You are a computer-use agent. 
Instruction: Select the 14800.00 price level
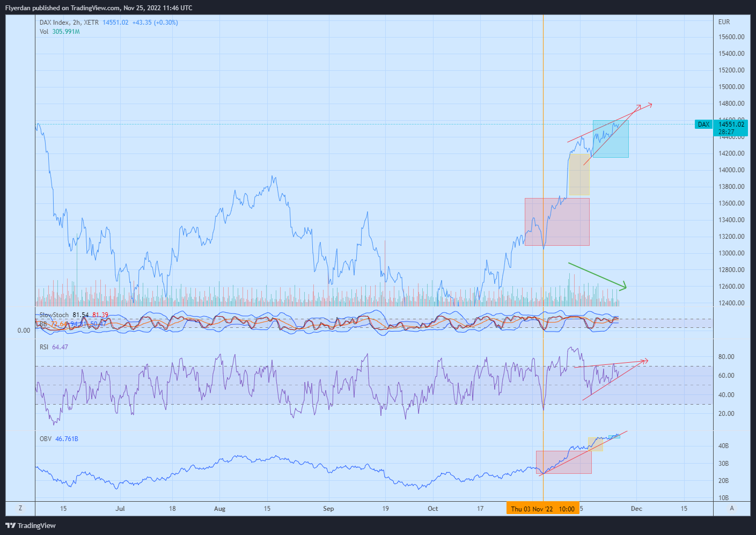click(731, 104)
